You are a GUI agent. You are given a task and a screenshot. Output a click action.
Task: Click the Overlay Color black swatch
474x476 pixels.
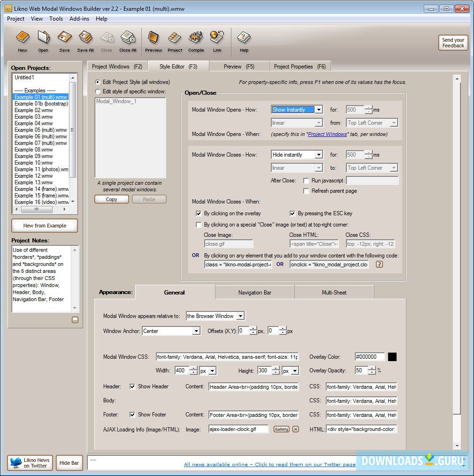click(392, 357)
